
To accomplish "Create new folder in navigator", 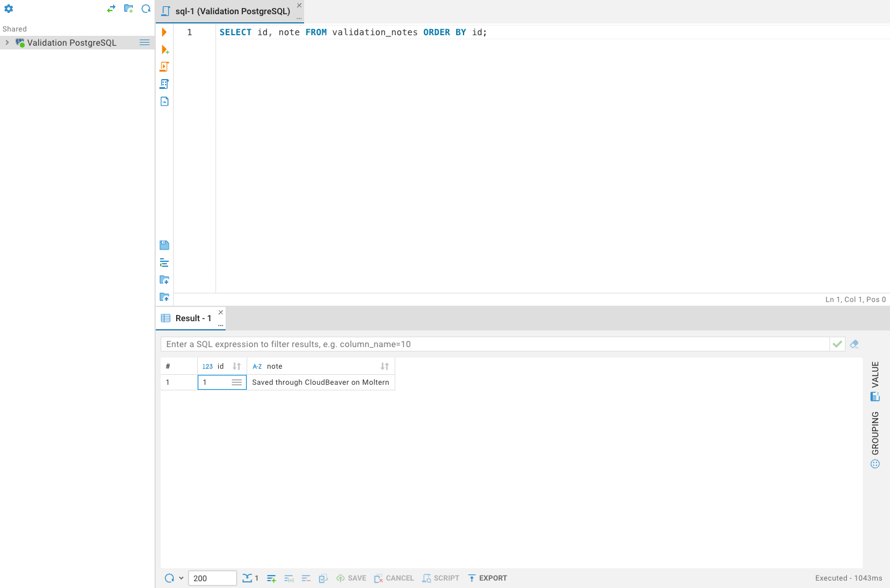I will click(129, 9).
